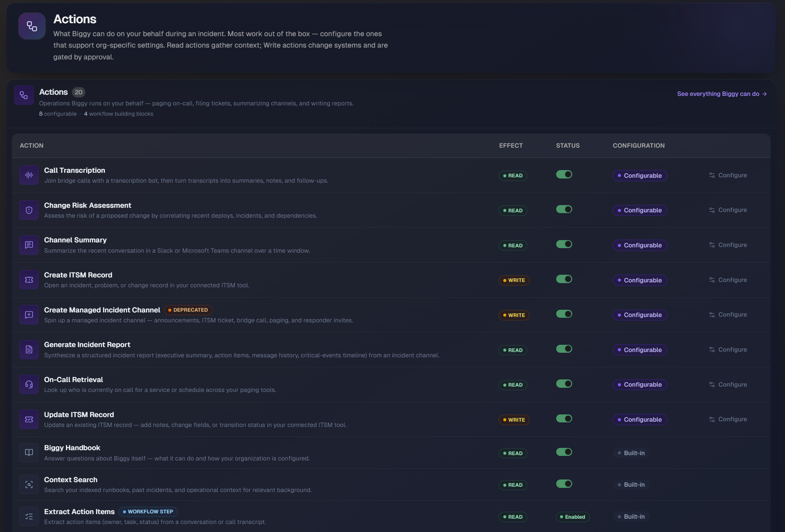The width and height of the screenshot is (785, 532).
Task: Turn off the Change Risk Assessment switch
Action: click(x=564, y=209)
